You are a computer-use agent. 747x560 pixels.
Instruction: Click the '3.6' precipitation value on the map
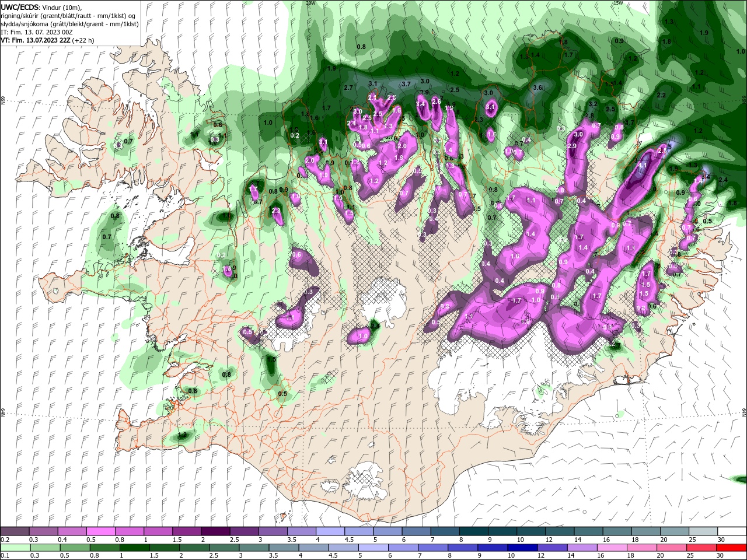coord(538,87)
